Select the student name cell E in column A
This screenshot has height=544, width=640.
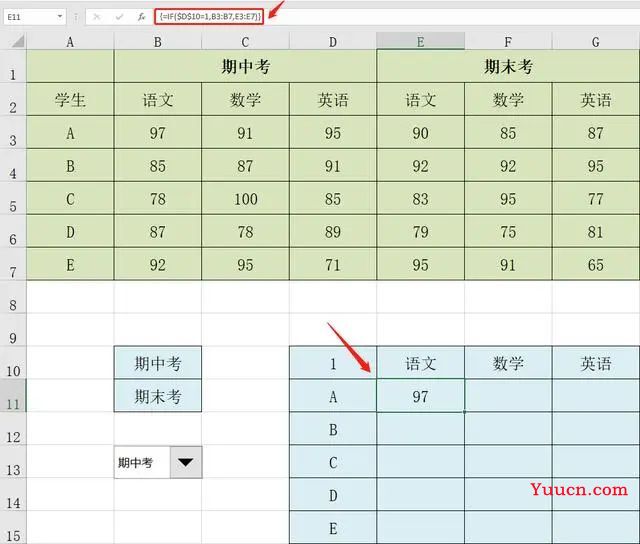pyautogui.click(x=70, y=264)
